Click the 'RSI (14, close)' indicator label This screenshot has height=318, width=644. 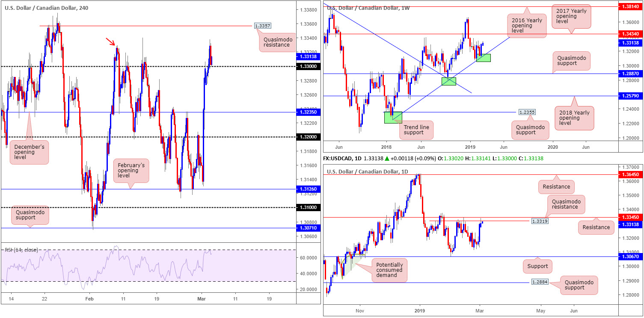tap(21, 250)
